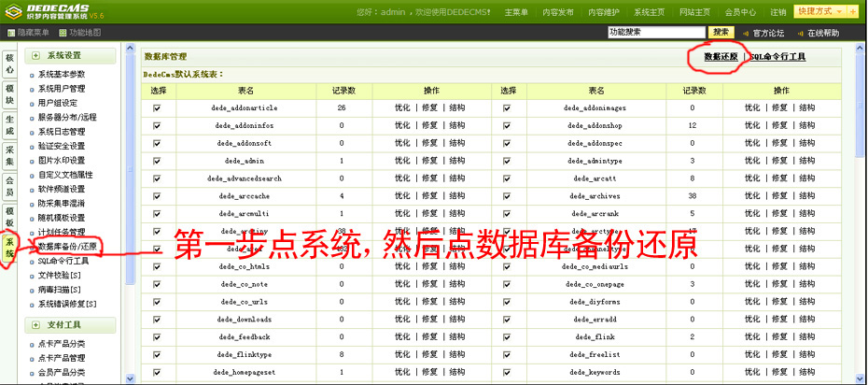Click the bullet icon beside 系统基本参数
The width and height of the screenshot is (868, 385).
tap(34, 75)
